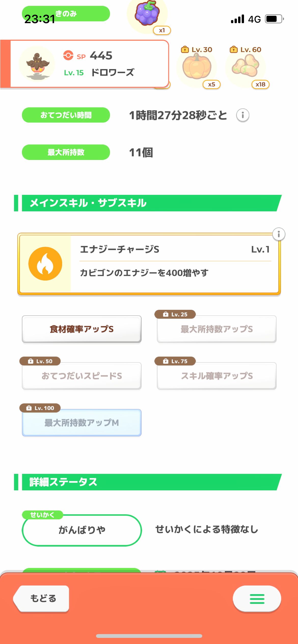Screen dimensions: 298x644
Task: Tap the locked 最大所持数アップM sub skill
Action: click(x=82, y=423)
